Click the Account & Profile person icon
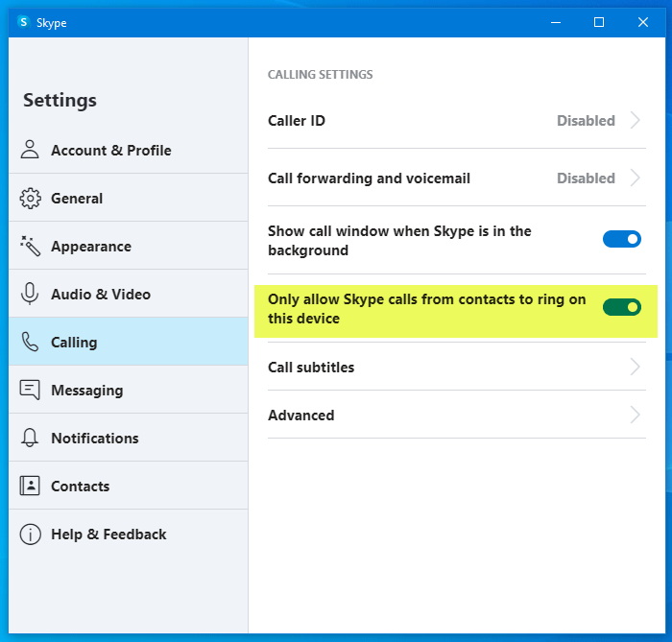Screen dimensions: 672x642 tap(30, 150)
